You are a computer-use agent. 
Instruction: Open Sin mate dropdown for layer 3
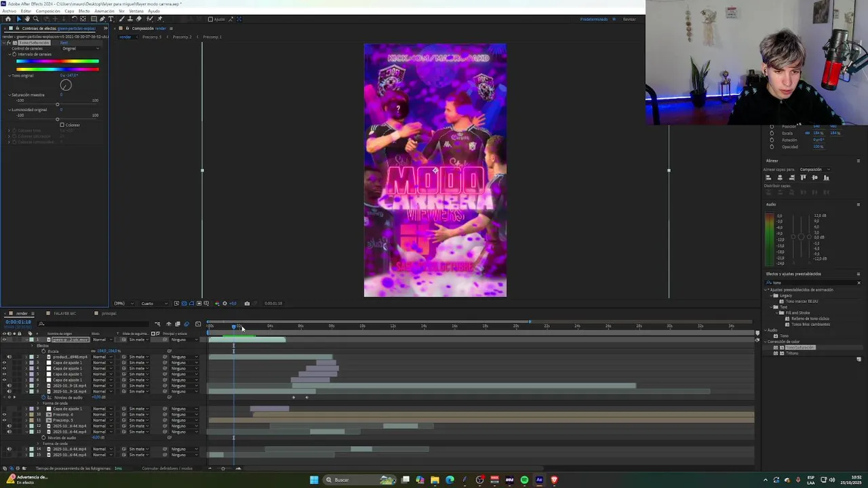pos(138,363)
